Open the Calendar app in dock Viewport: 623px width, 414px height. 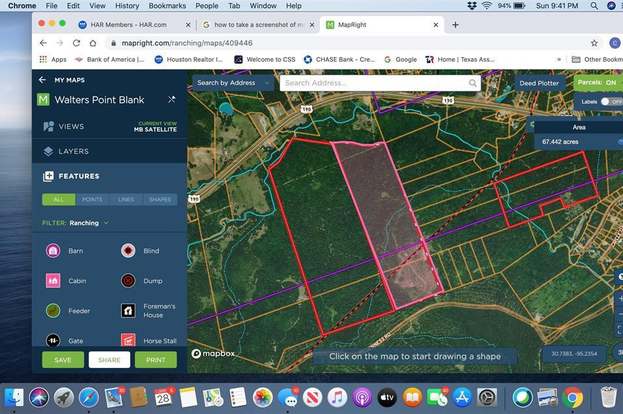tap(163, 398)
